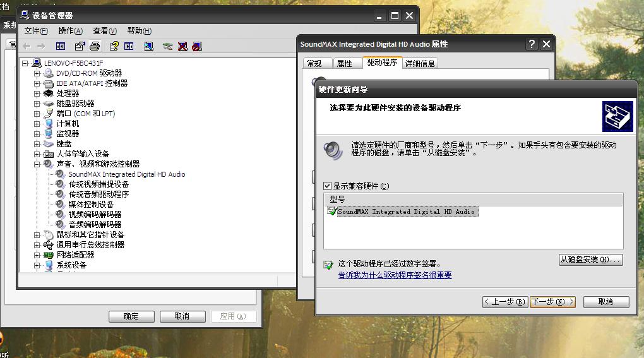Click the mouse (鼠标和其它指针设备) icon
This screenshot has width=644, height=358.
click(x=49, y=235)
